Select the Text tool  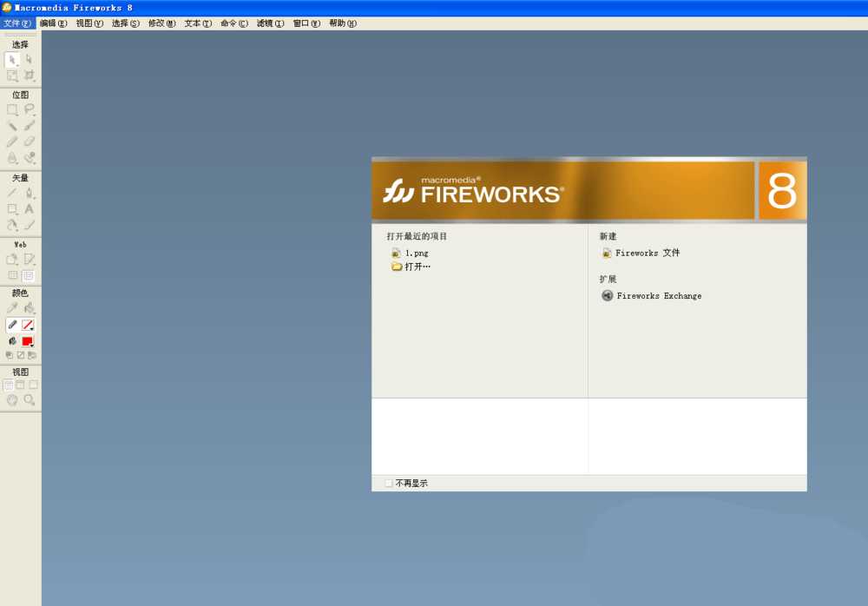coord(29,208)
